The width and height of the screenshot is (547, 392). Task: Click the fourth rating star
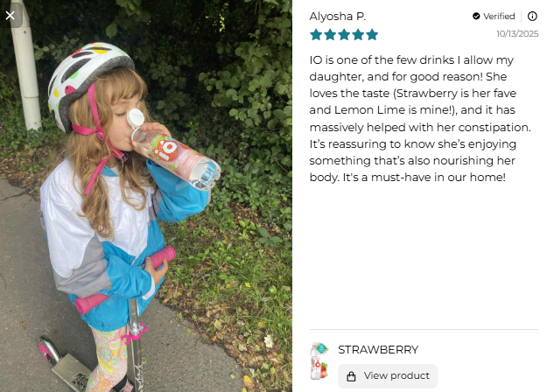point(358,34)
